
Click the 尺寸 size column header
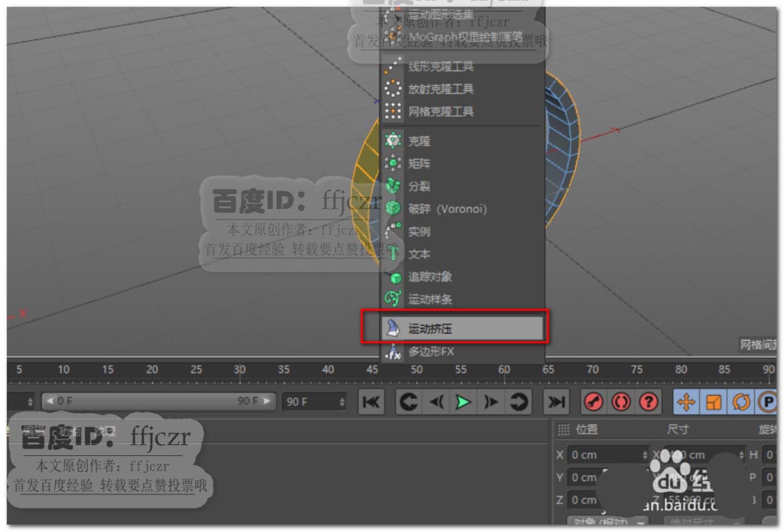(677, 429)
